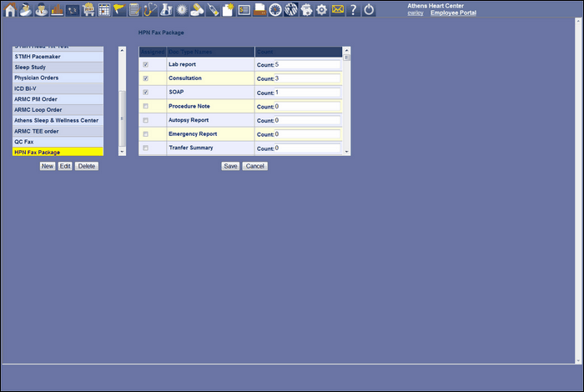584x392 pixels.
Task: Open the pills medication icon
Action: coord(197,9)
